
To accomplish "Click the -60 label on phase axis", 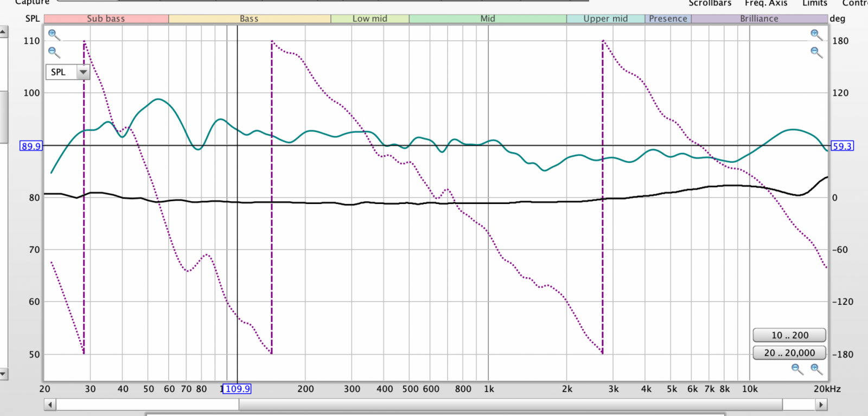I will pos(840,249).
